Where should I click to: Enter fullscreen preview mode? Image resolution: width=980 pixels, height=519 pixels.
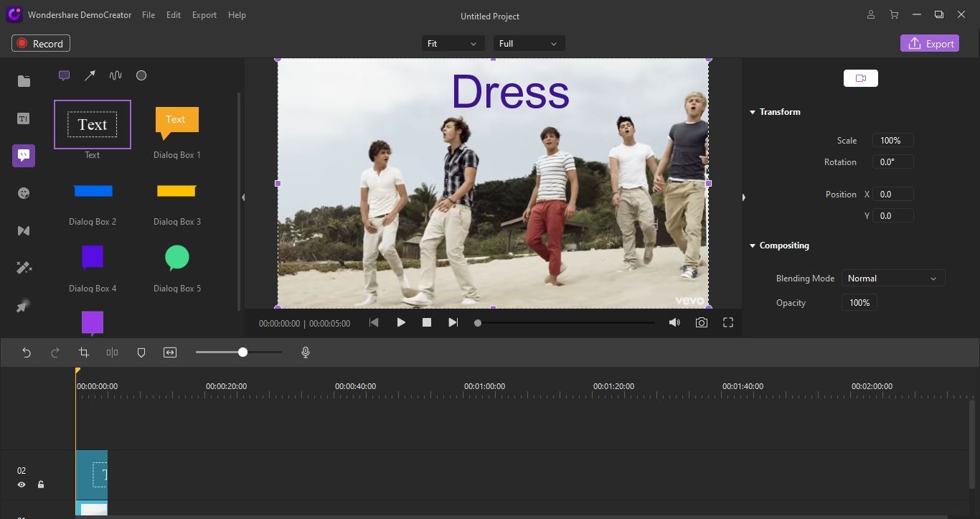click(x=728, y=323)
